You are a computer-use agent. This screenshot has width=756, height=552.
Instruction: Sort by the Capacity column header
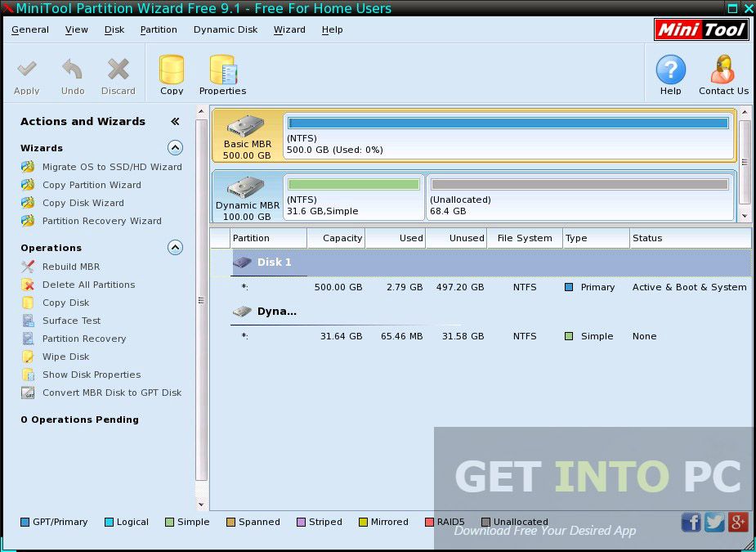(x=336, y=238)
